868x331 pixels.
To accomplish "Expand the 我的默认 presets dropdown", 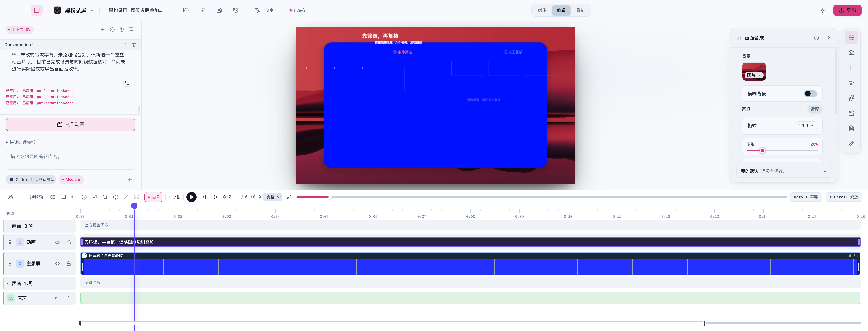I will (784, 171).
